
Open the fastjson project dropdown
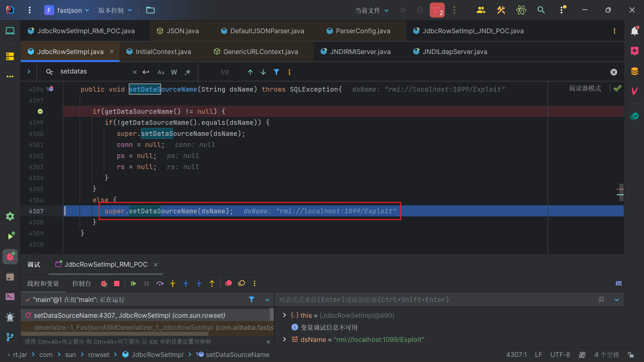pos(67,10)
